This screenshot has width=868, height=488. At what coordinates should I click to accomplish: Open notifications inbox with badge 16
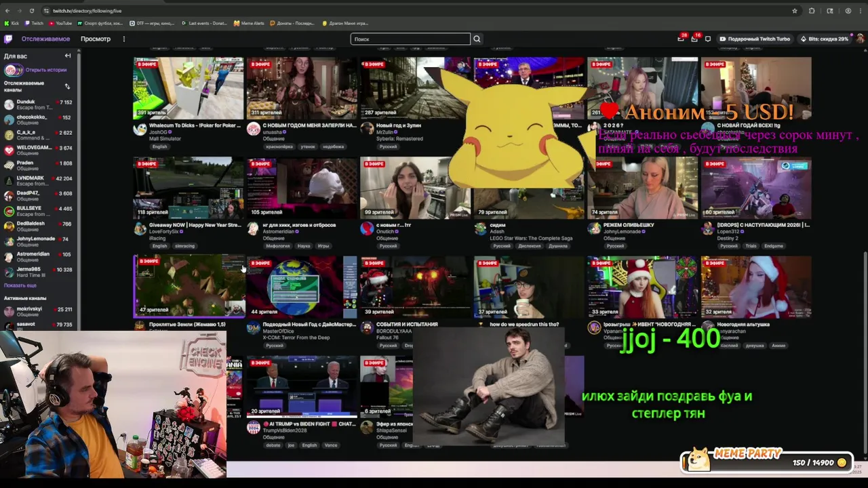tap(694, 39)
